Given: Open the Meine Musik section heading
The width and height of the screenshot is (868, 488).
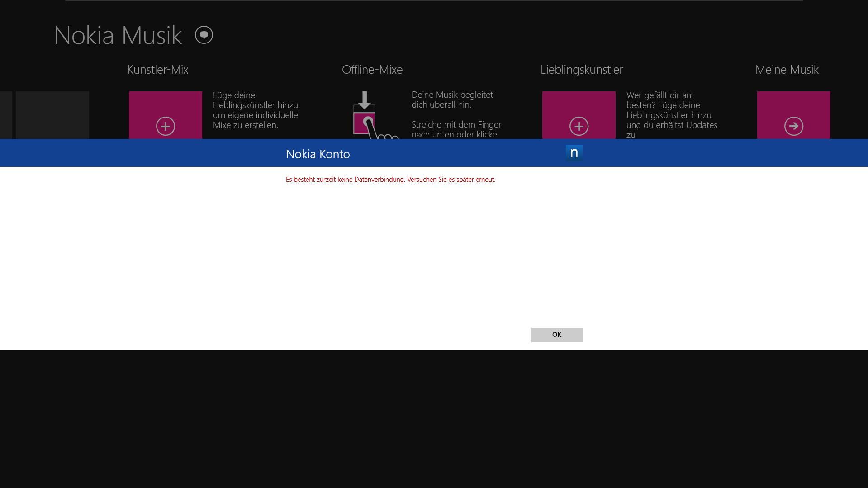Looking at the screenshot, I should pyautogui.click(x=787, y=70).
